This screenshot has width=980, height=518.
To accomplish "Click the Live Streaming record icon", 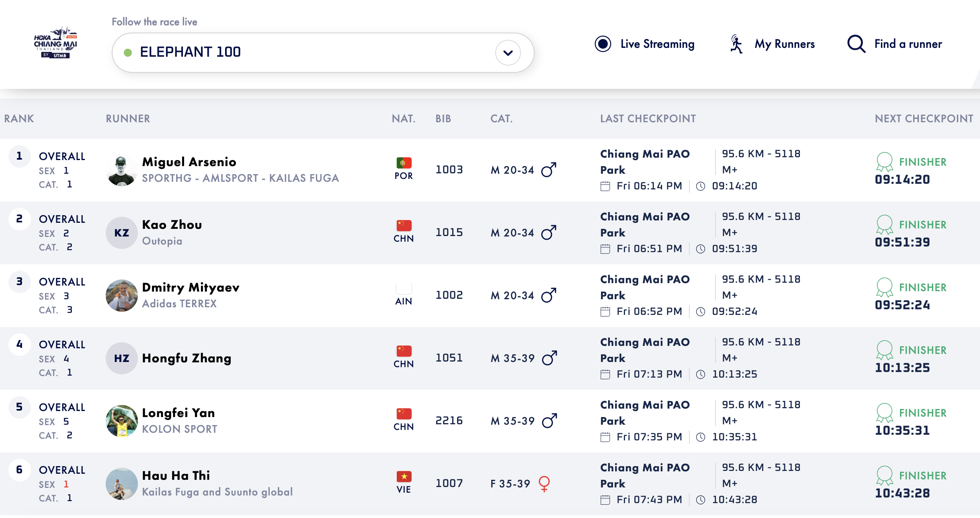I will pos(603,44).
